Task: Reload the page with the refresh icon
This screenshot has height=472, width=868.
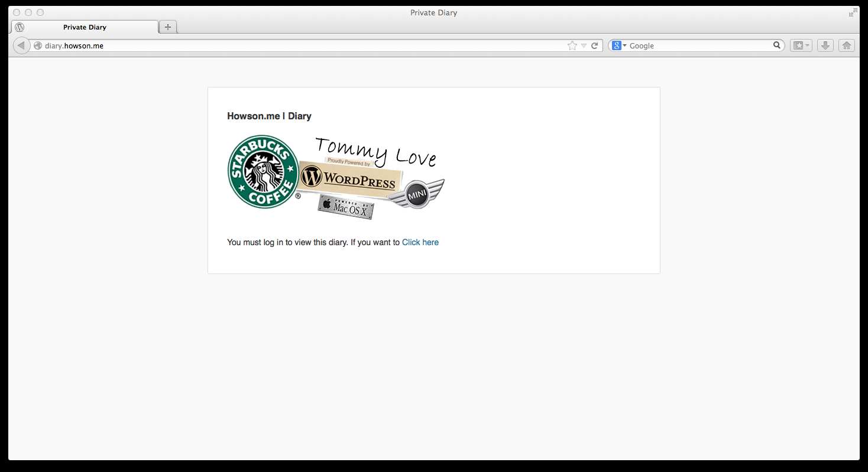Action: tap(595, 45)
